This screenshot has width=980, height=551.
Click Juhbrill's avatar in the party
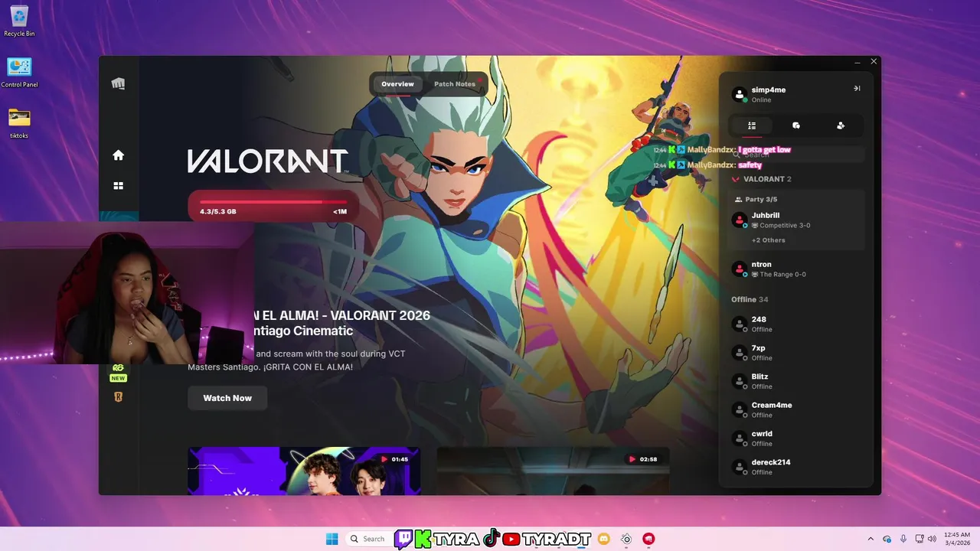pyautogui.click(x=740, y=220)
